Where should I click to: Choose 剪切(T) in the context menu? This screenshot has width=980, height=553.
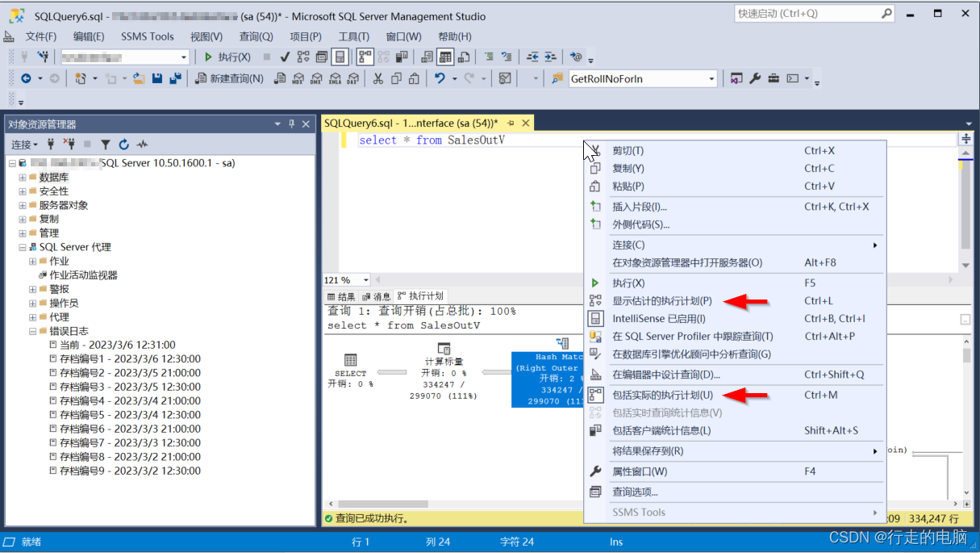734,151
